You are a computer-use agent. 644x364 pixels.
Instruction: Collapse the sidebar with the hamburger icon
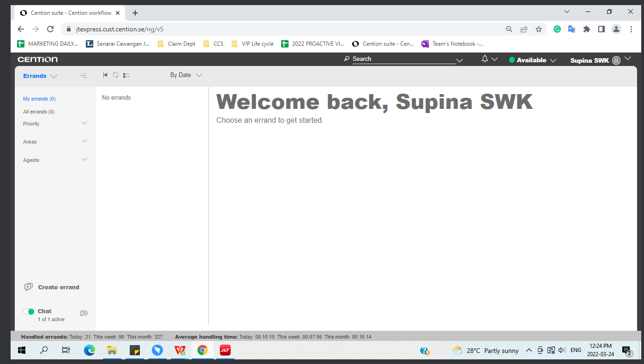tap(83, 76)
